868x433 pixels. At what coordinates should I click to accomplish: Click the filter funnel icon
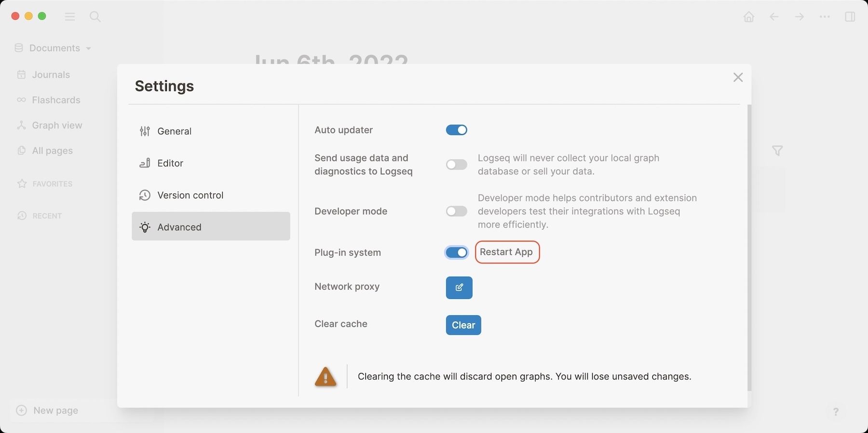(x=777, y=151)
